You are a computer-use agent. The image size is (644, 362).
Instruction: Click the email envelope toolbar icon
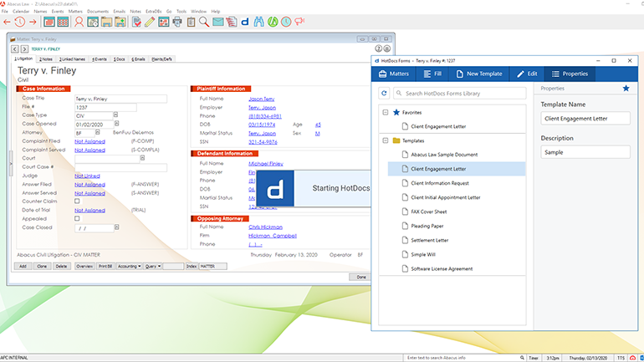[218, 23]
